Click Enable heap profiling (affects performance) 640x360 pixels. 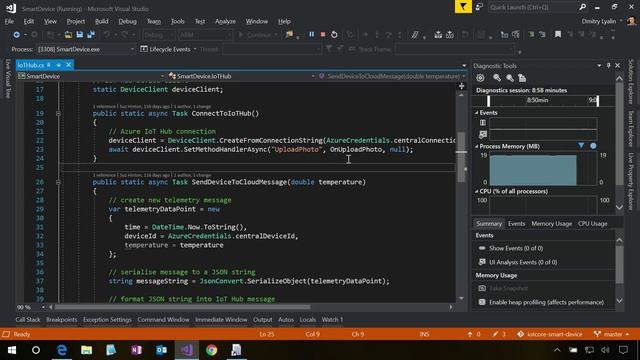click(546, 302)
